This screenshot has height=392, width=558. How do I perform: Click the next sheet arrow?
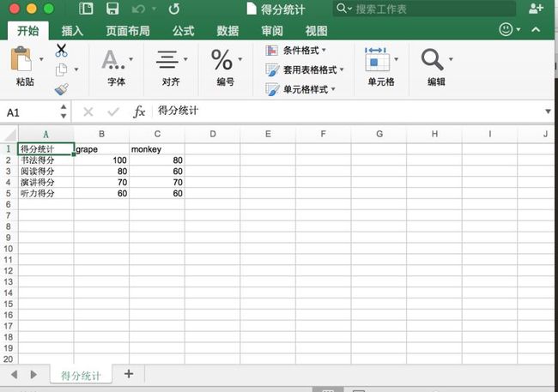[x=33, y=375]
